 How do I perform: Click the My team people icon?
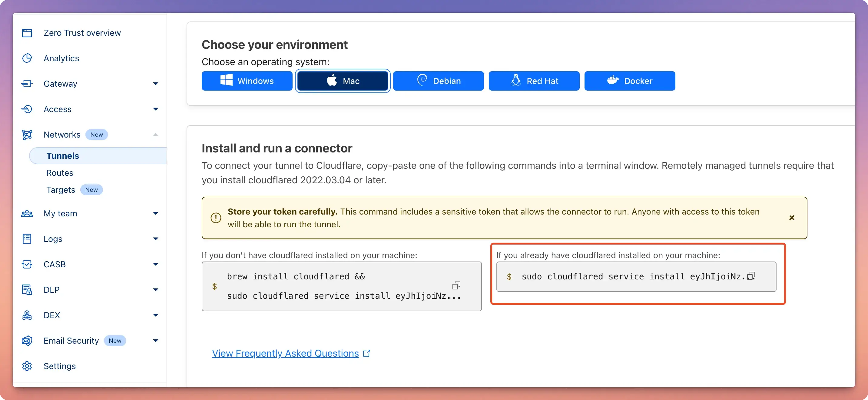27,214
